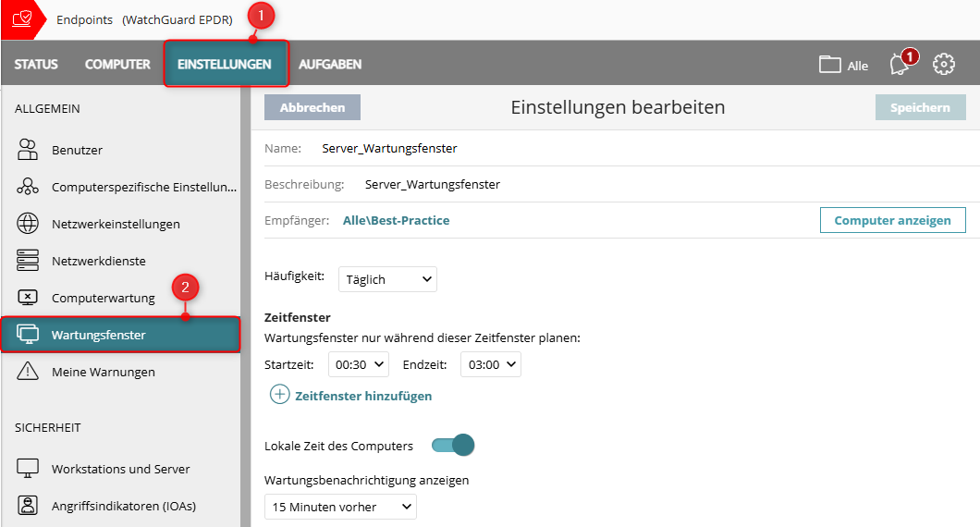Expand the Endzeit 03:00 dropdown

pos(491,364)
